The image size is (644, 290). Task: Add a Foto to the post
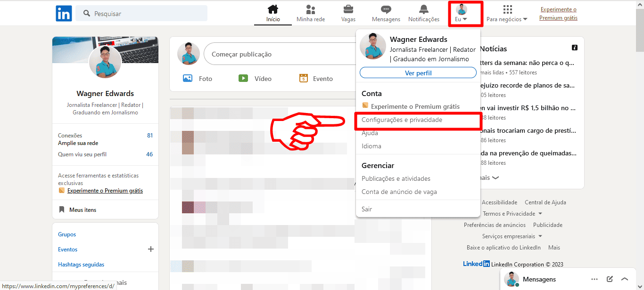[x=198, y=79]
